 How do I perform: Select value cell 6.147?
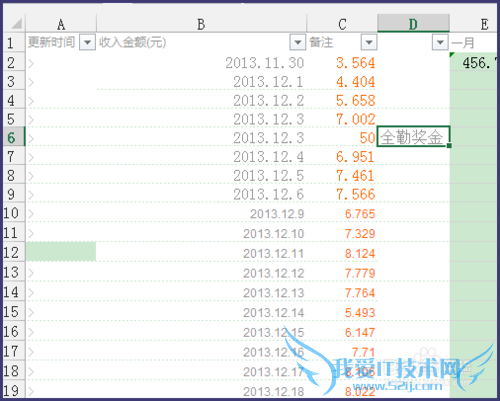(x=342, y=331)
